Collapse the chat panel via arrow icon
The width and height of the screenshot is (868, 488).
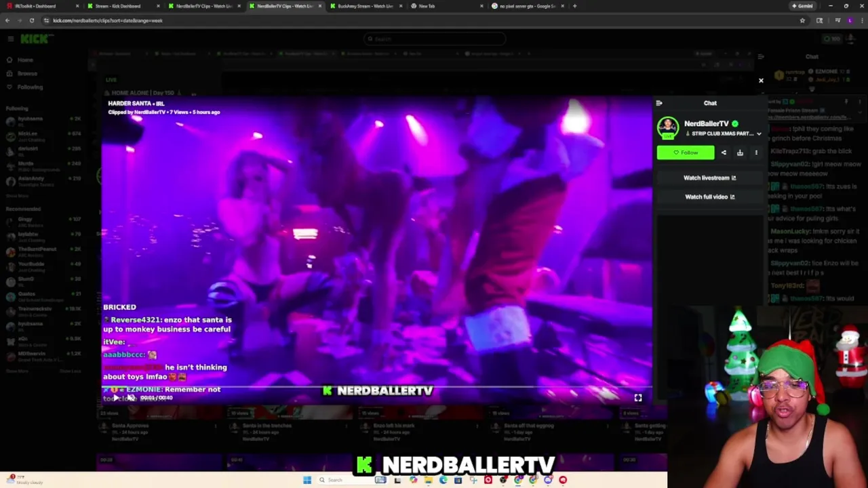tap(658, 103)
